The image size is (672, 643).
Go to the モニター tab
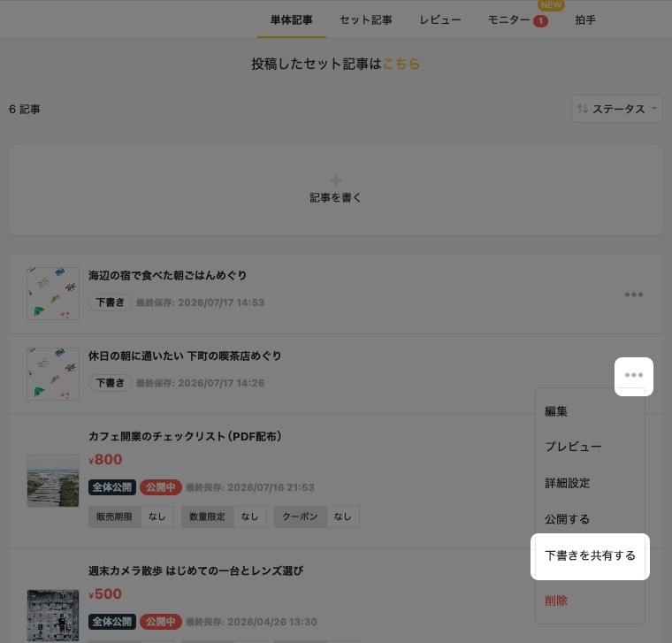(509, 19)
